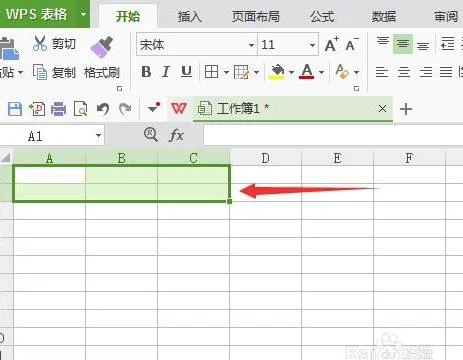The height and width of the screenshot is (360, 463).
Task: Open quick access toolbar customize arrow
Action: point(153,108)
